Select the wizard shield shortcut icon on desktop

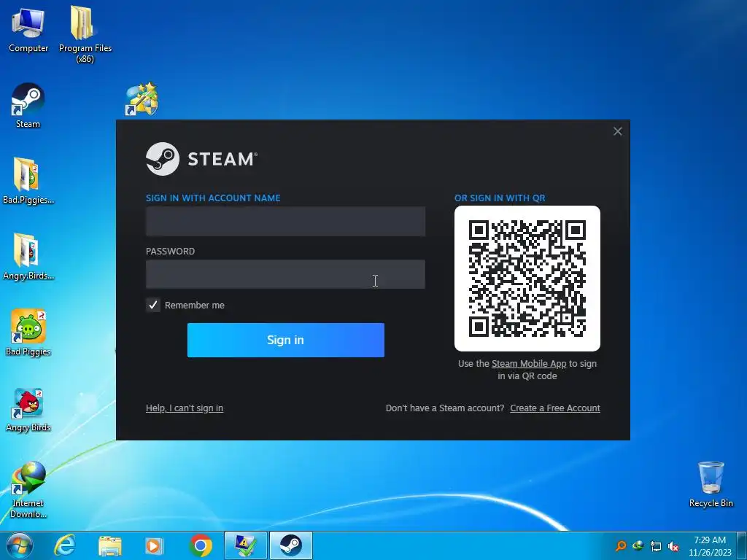142,99
